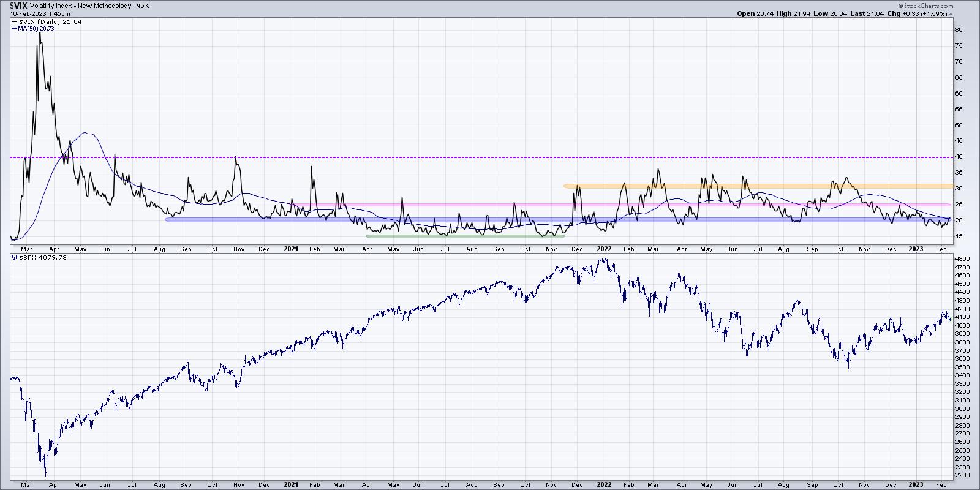Click the $SPX 4079.73 legend label
Image resolution: width=980 pixels, height=490 pixels.
[42, 257]
